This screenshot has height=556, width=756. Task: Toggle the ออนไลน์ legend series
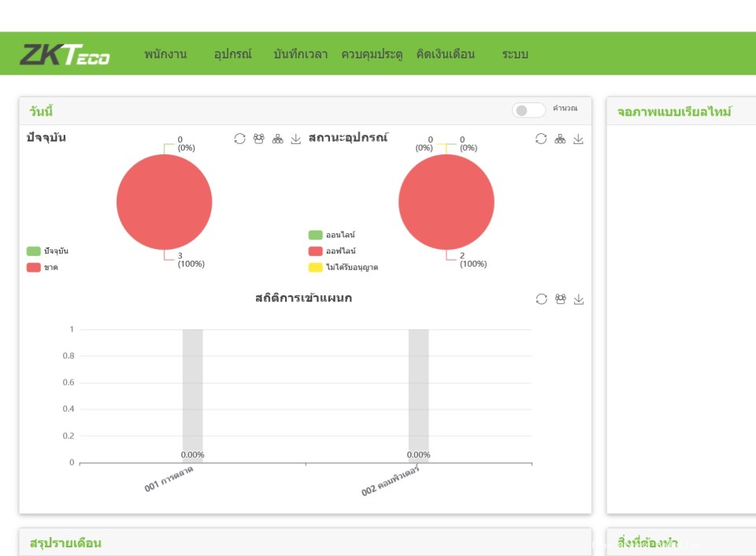coord(316,235)
